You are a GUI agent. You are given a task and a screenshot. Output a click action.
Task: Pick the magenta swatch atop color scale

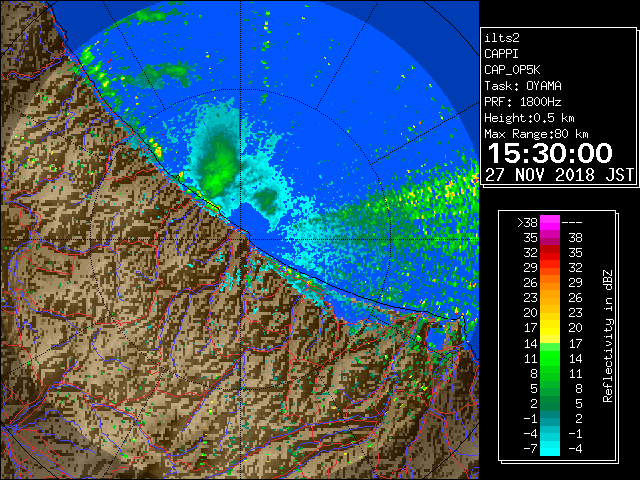coord(550,223)
